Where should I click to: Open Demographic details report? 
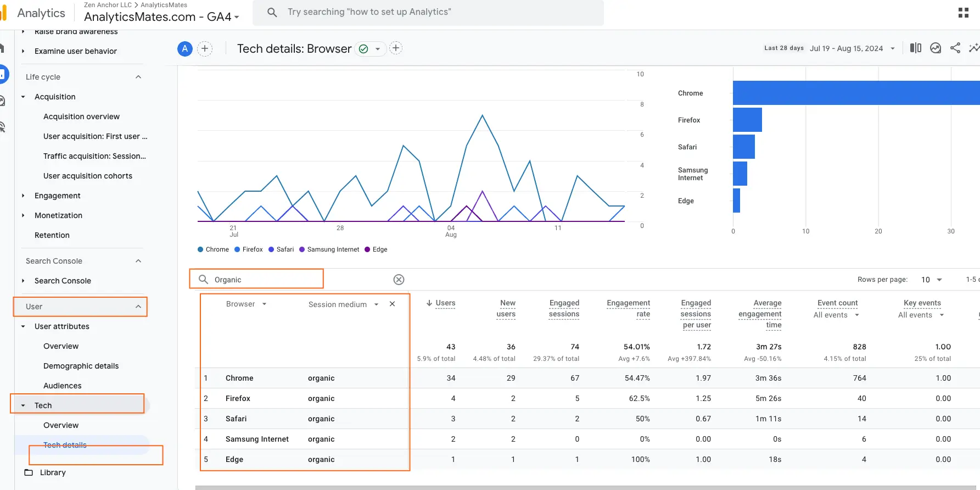pyautogui.click(x=81, y=366)
